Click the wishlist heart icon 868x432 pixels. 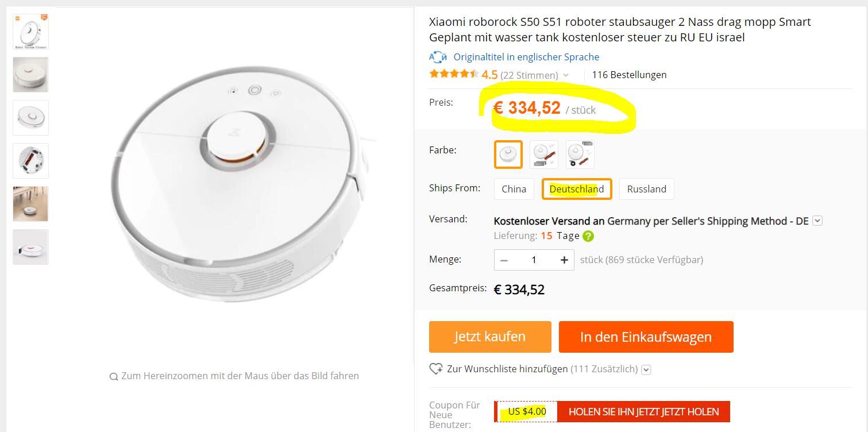[x=436, y=369]
